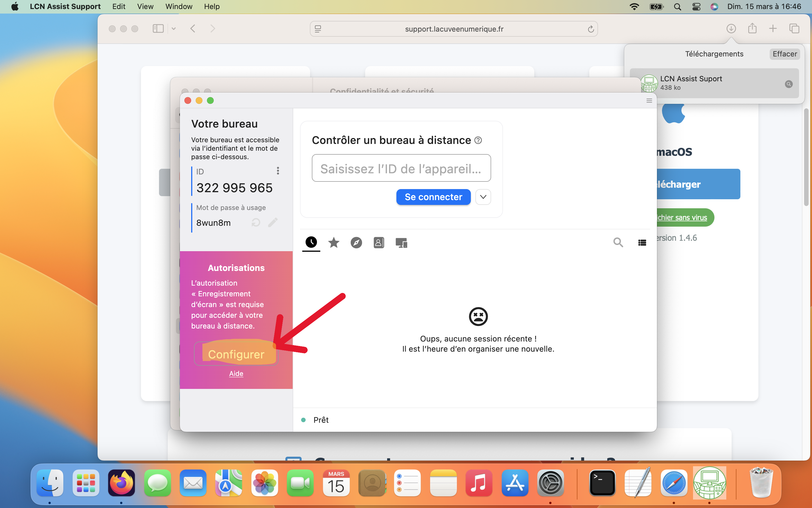Open Finder from the Dock
The image size is (812, 508).
pyautogui.click(x=50, y=483)
